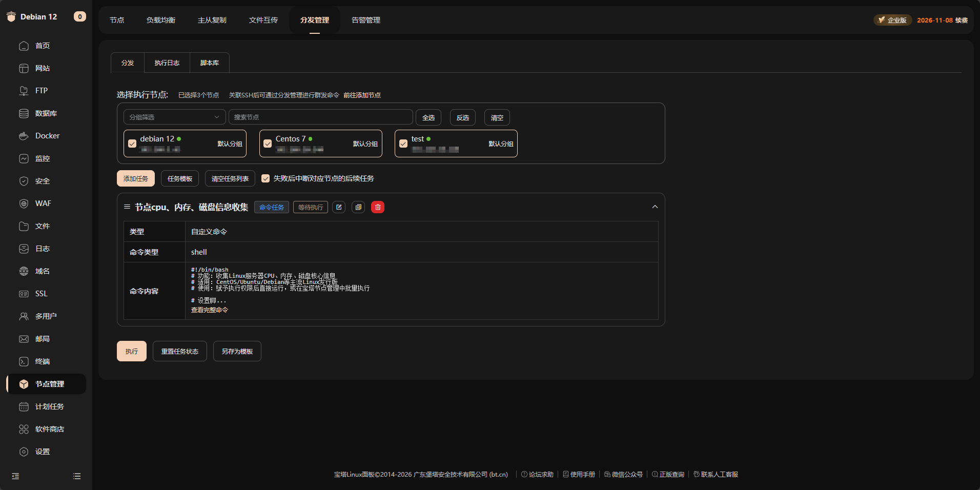Image resolution: width=980 pixels, height=490 pixels.
Task: Click the copy task icon
Action: (358, 207)
